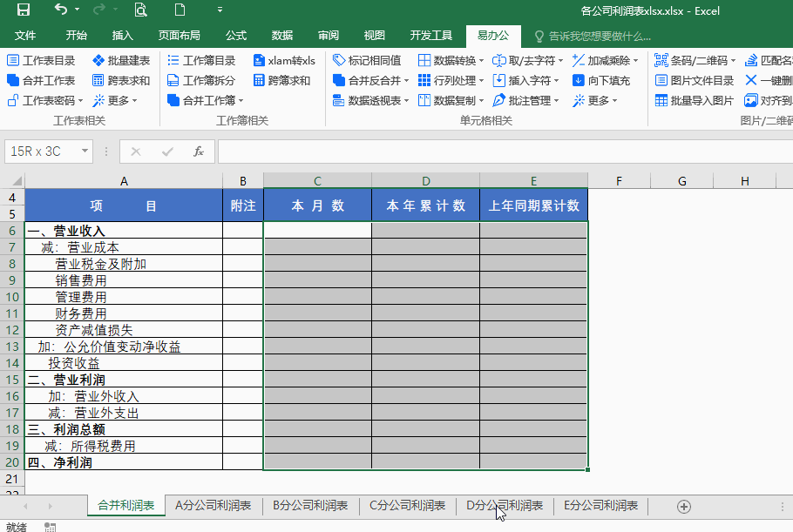The image size is (793, 532).
Task: Switch to the 页面布局 ribbon tab
Action: click(179, 36)
